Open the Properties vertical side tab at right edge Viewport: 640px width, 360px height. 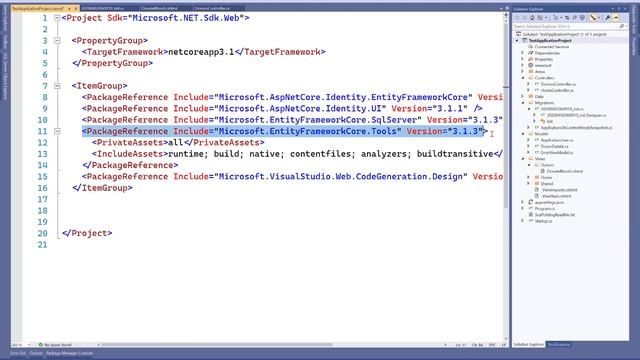click(x=634, y=46)
